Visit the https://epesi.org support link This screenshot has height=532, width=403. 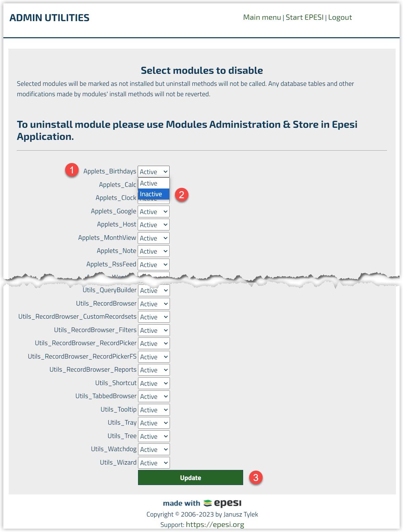tap(215, 525)
